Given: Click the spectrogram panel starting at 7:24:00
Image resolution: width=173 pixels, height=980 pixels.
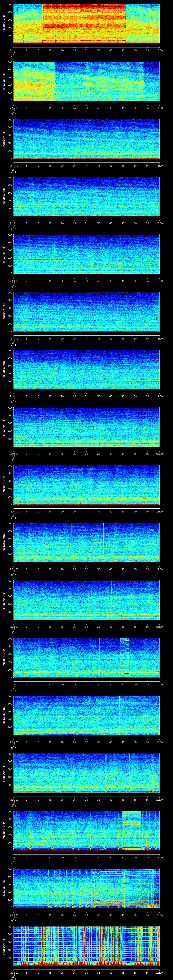Looking at the screenshot, I should click(87, 715).
